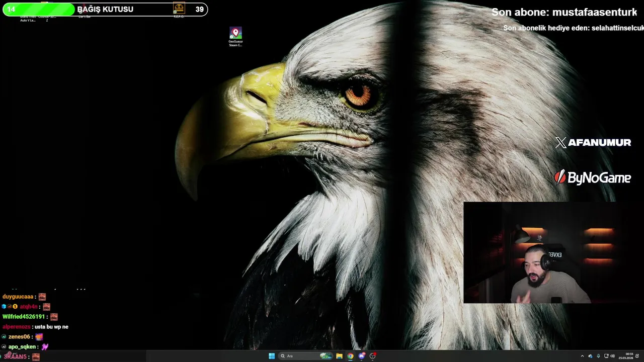Click chat username atqh4n
Screen dimensions: 644x362
click(29, 307)
